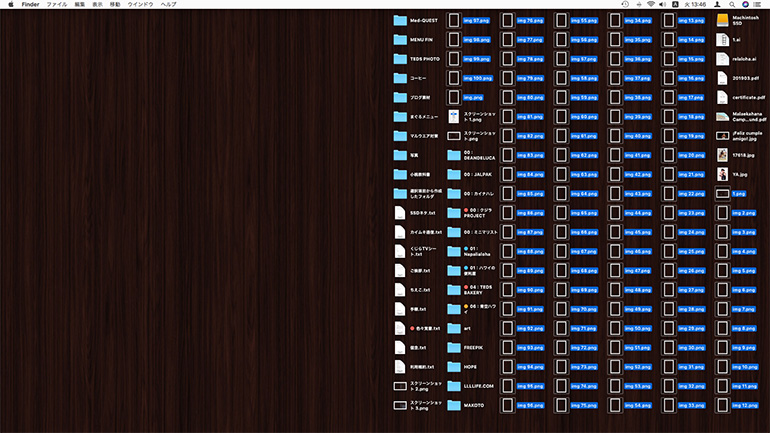Open the Apple menu
Viewport: 770px width, 433px height.
[11, 5]
